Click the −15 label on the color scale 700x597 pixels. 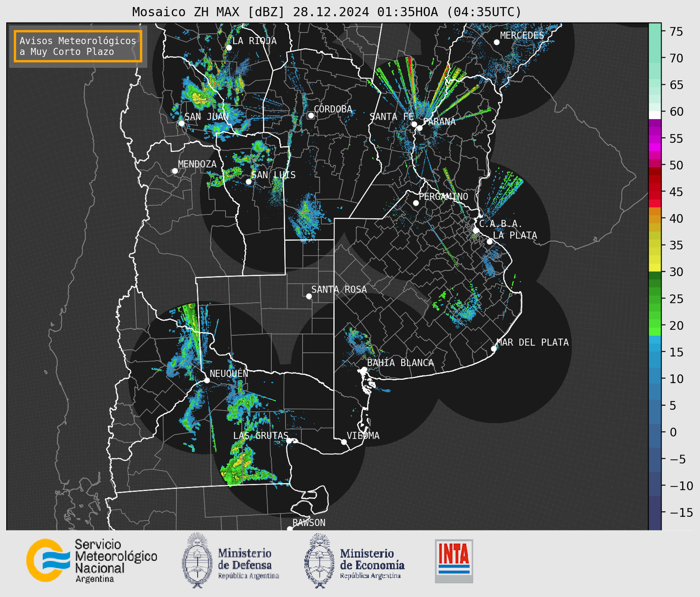point(680,512)
